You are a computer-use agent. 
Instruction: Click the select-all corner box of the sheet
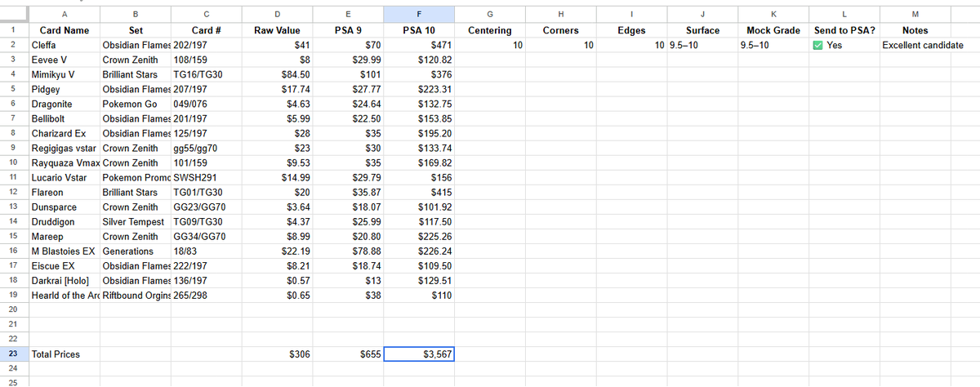point(13,13)
